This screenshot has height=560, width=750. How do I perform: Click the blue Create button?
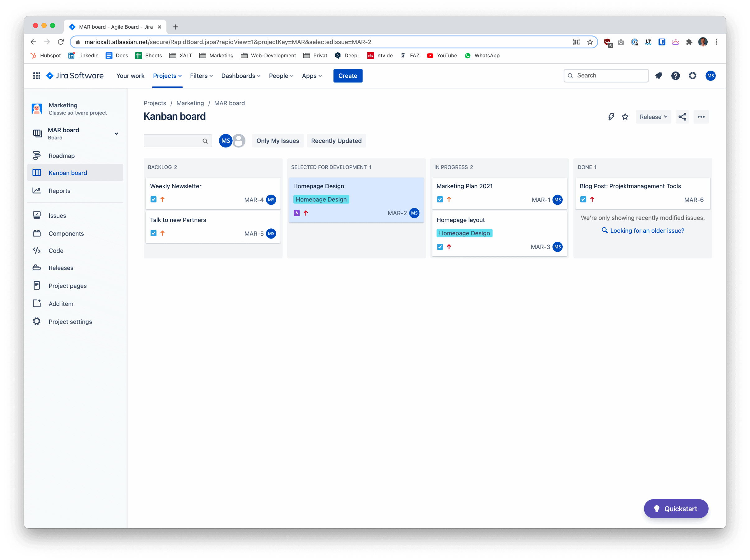click(347, 76)
